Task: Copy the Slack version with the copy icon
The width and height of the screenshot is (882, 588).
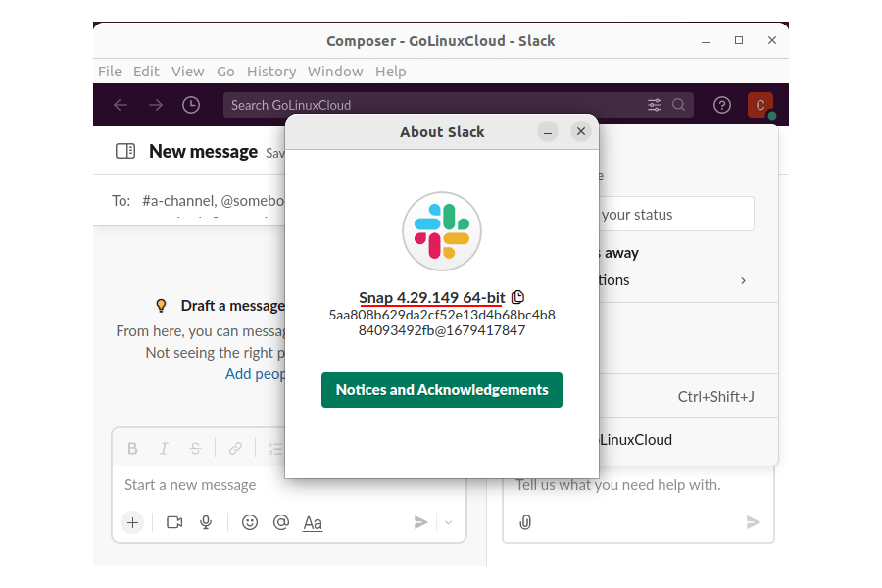Action: coord(517,297)
